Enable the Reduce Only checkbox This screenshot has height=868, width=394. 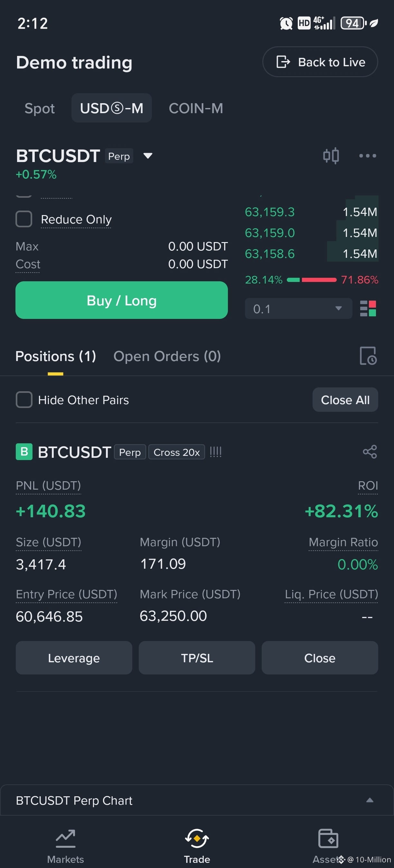tap(24, 219)
